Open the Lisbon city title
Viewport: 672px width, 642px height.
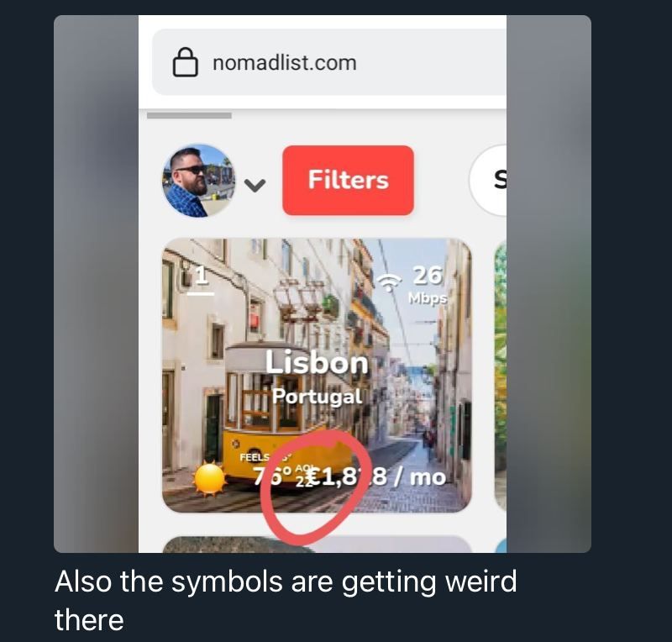pos(317,363)
